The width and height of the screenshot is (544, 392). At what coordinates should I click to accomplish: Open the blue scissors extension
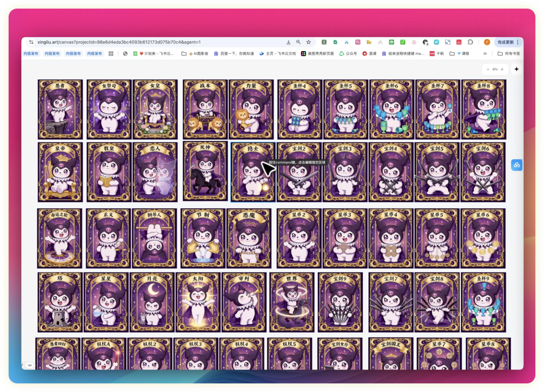[346, 42]
